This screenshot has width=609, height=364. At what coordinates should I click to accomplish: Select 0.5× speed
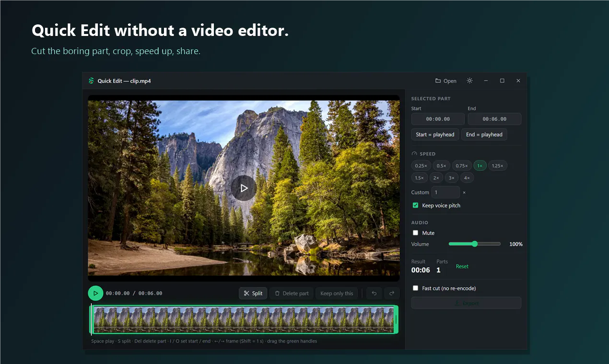coord(441,166)
